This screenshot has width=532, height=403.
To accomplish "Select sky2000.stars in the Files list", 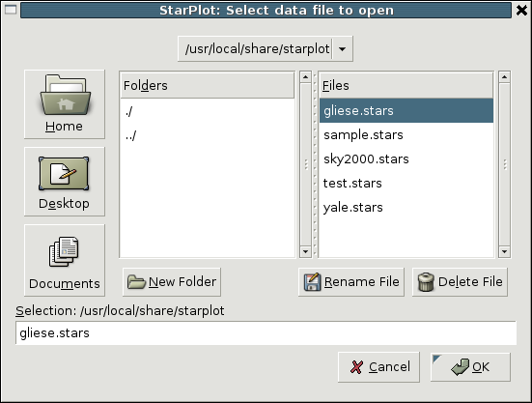I will (406, 158).
